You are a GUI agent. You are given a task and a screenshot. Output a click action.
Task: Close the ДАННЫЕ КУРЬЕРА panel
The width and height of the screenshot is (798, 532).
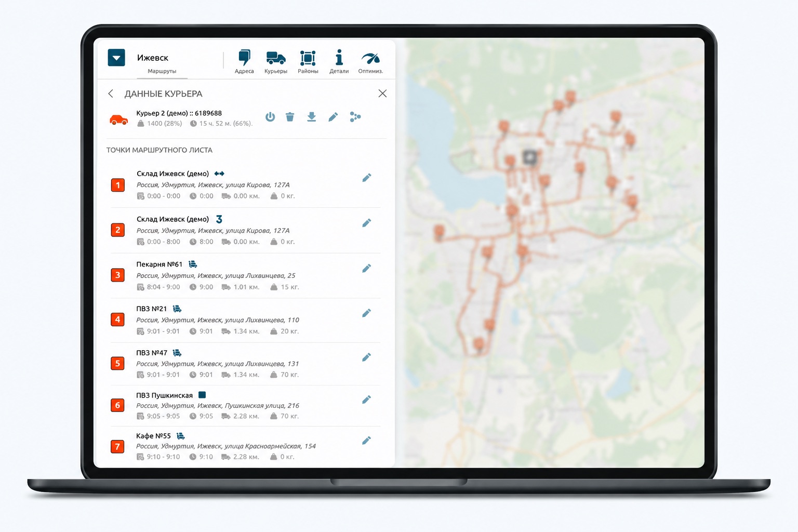coord(382,94)
